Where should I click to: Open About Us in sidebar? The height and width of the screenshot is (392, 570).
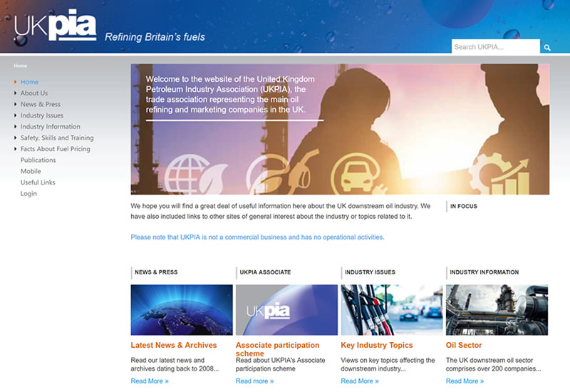pyautogui.click(x=34, y=93)
